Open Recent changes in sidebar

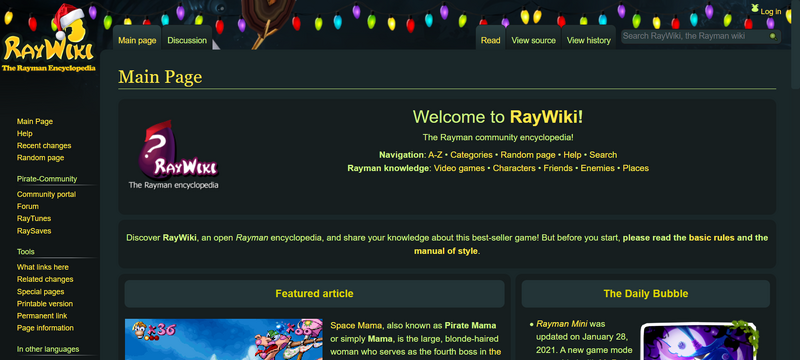[x=44, y=146]
